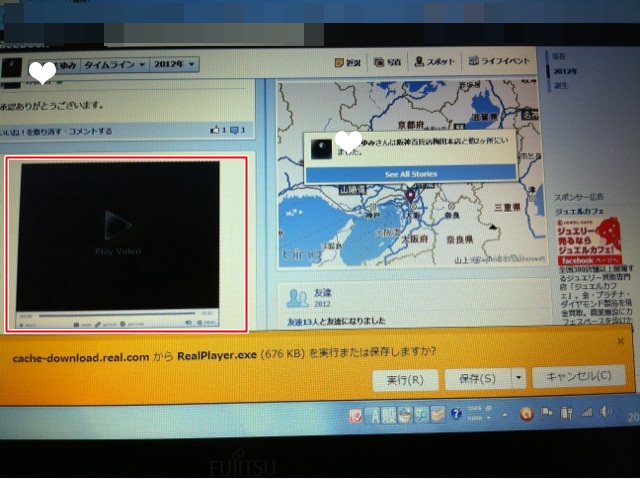The width and height of the screenshot is (640, 479).
Task: Click the small Play control under the video
Action: coord(27,325)
